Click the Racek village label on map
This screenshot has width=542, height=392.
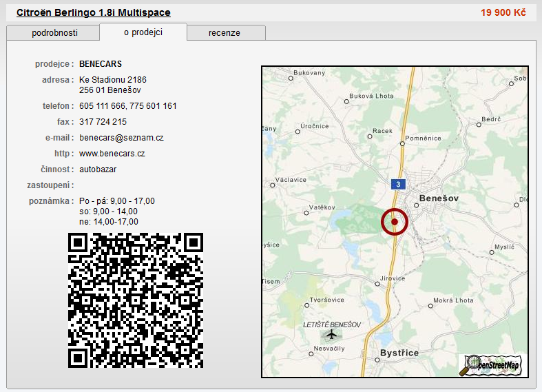pos(382,131)
